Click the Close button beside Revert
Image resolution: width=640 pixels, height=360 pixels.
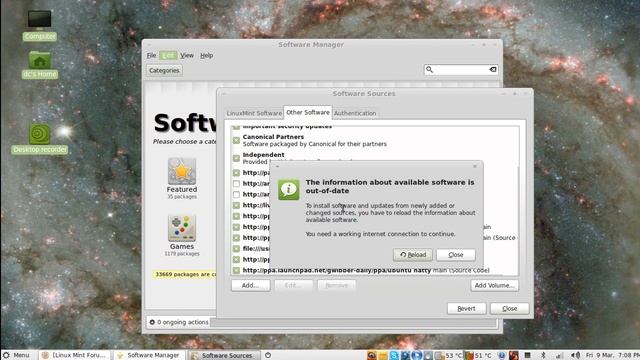click(509, 309)
